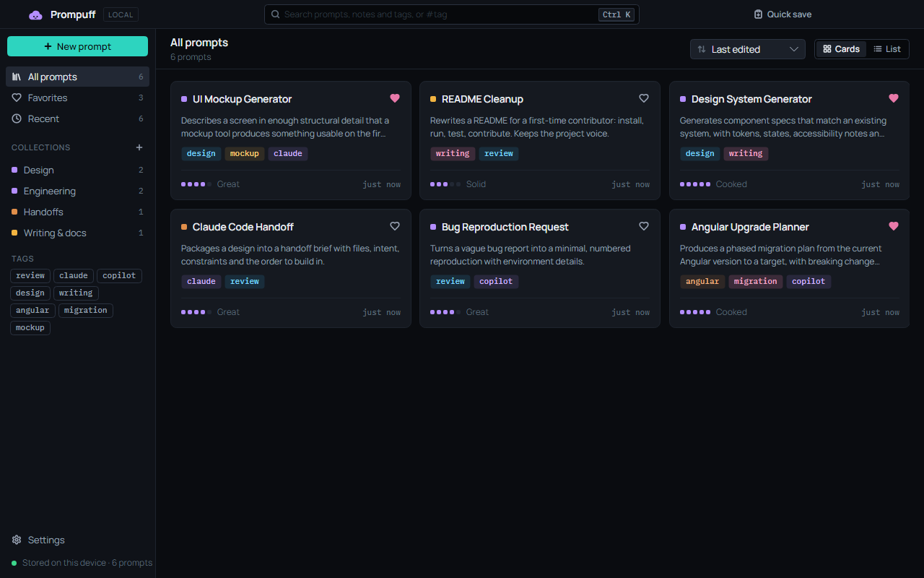Unfavorite the Angular Upgrade Planner prompt

pyautogui.click(x=894, y=226)
